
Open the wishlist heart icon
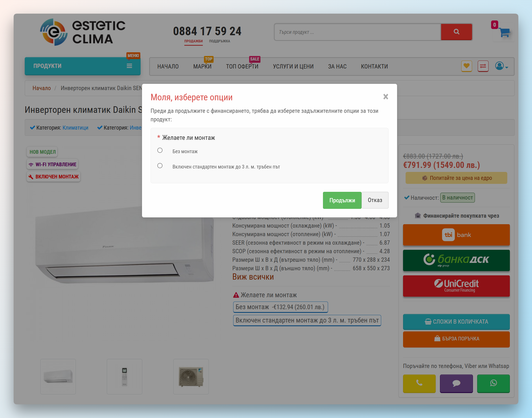(466, 66)
